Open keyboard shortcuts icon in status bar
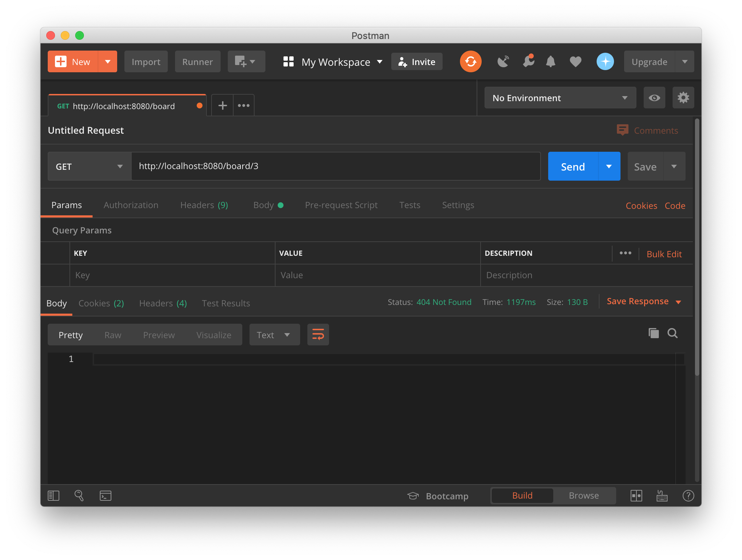Screen dimensions: 742x560 pos(662,496)
